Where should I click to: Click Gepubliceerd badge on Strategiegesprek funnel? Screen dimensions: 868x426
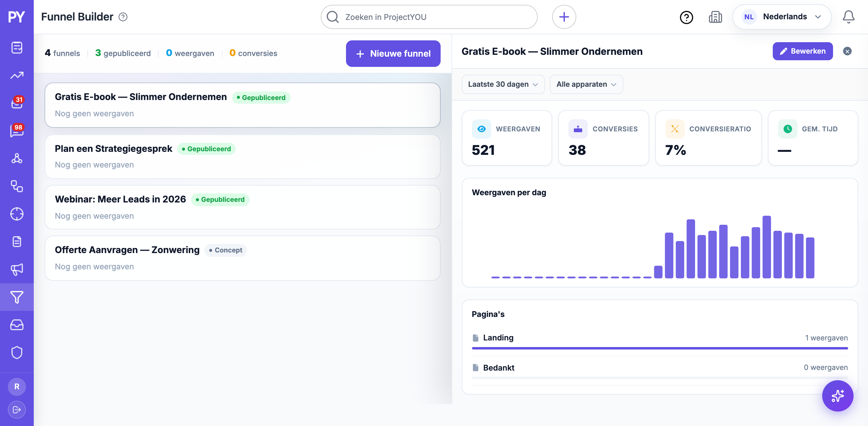pos(206,149)
